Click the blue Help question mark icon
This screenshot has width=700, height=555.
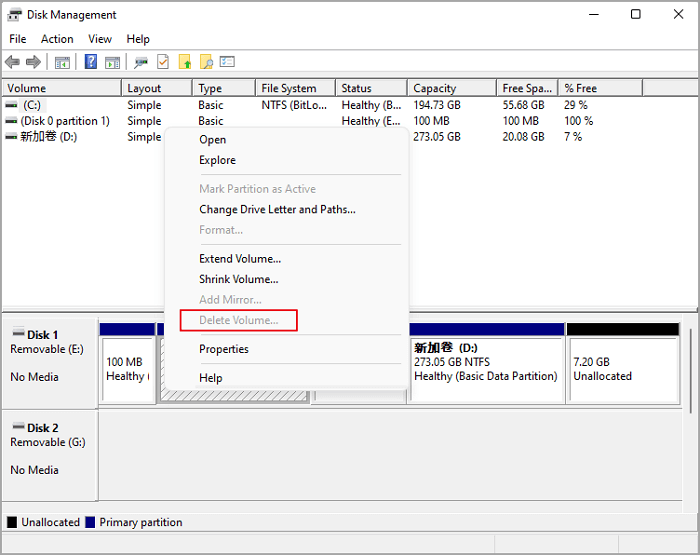(x=91, y=62)
